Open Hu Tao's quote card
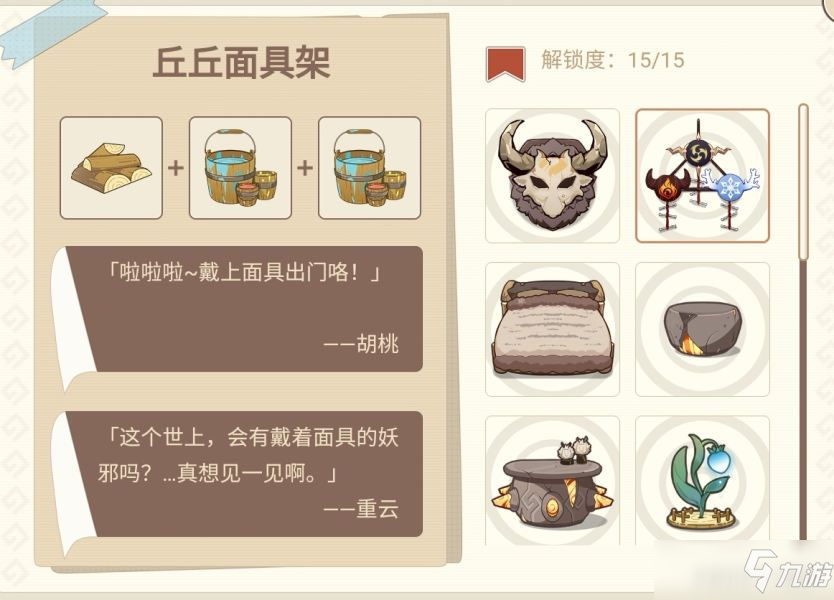 tap(244, 309)
